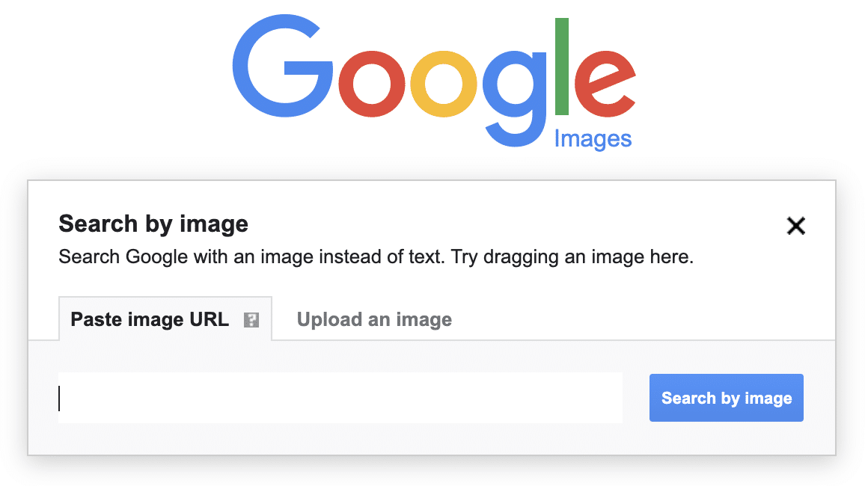Click the gray Upload an image tab text
This screenshot has width=868, height=486.
click(x=374, y=319)
